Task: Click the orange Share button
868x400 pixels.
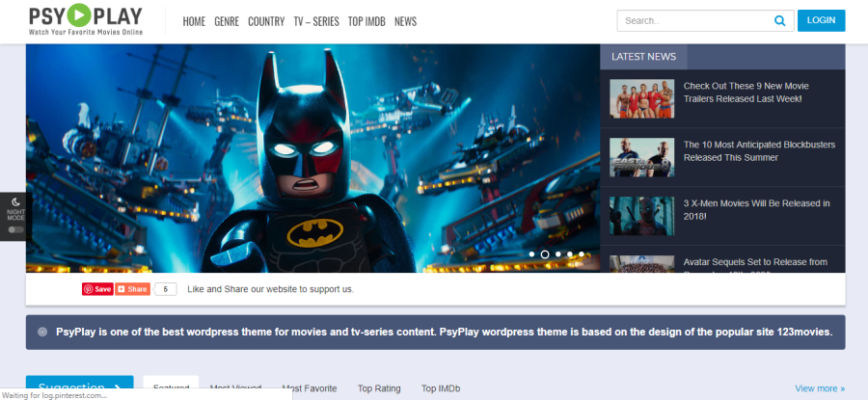Action: pos(133,289)
